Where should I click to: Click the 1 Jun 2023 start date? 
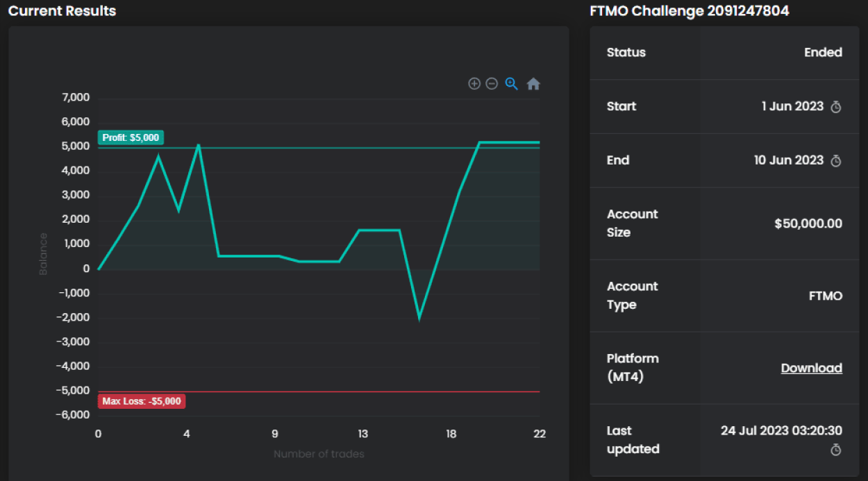(792, 106)
